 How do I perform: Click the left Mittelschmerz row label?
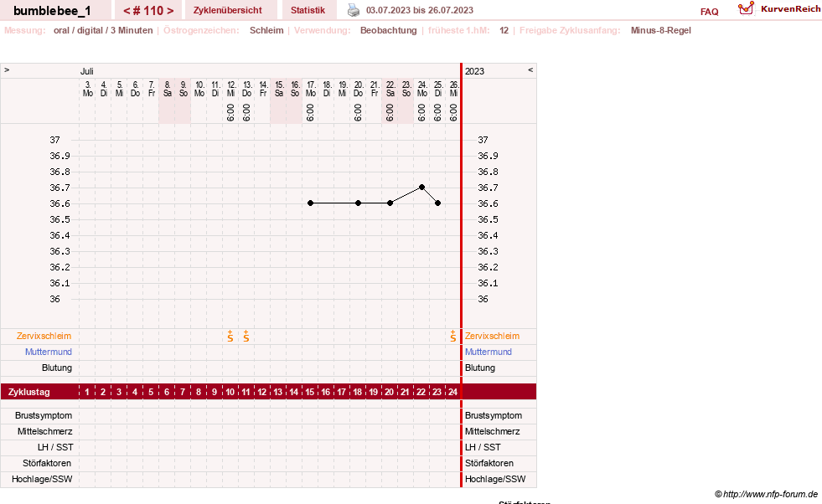[45, 432]
